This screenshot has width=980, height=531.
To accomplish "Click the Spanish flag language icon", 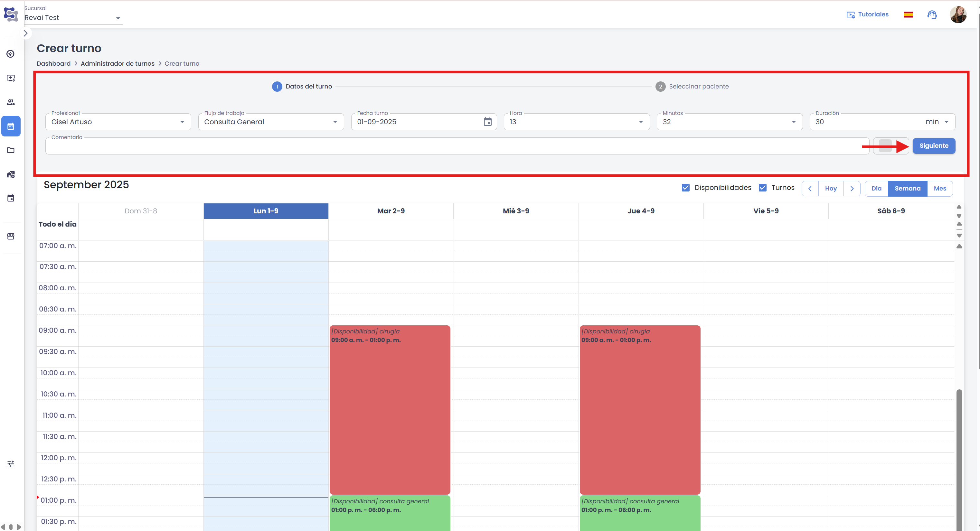I will (x=908, y=14).
